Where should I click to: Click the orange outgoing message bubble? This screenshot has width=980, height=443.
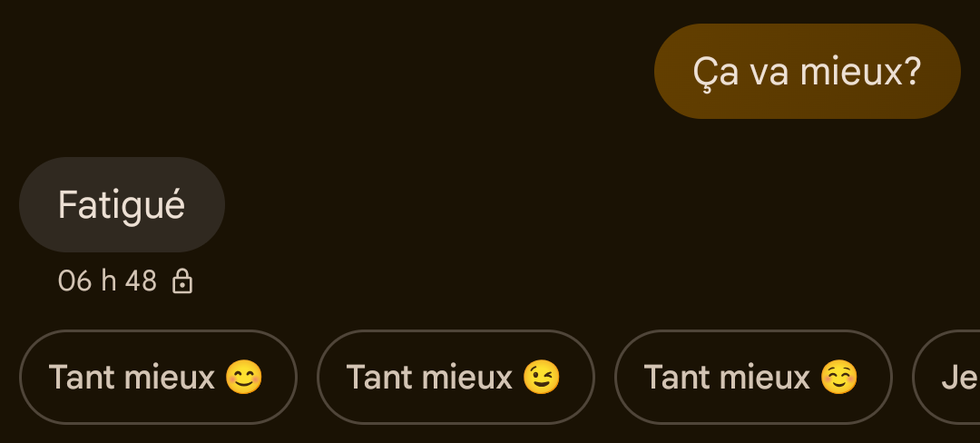click(x=807, y=71)
